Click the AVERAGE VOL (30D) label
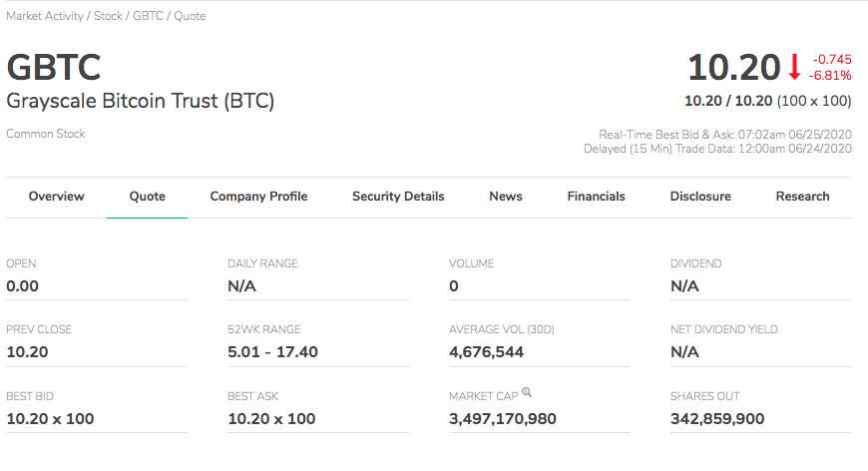This screenshot has height=471, width=868. [x=502, y=329]
